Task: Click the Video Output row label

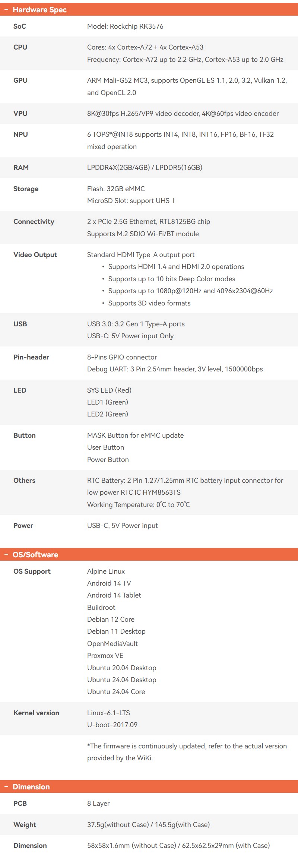Action: (x=35, y=255)
